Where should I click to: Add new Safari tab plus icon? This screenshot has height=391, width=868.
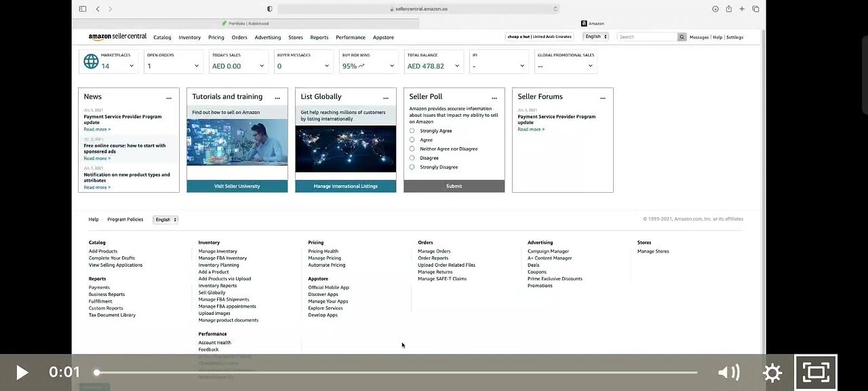742,9
